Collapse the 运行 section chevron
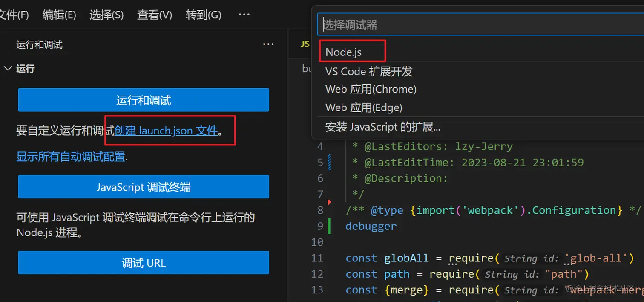644x302 pixels. (8, 68)
